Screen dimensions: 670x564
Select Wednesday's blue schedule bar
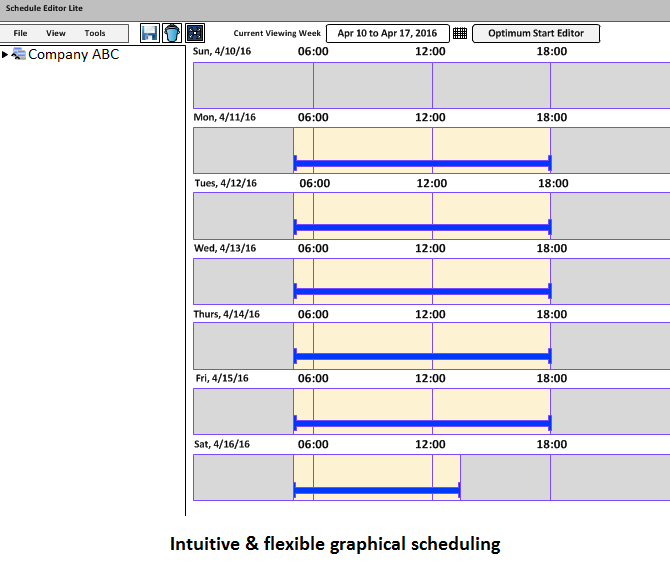point(422,292)
